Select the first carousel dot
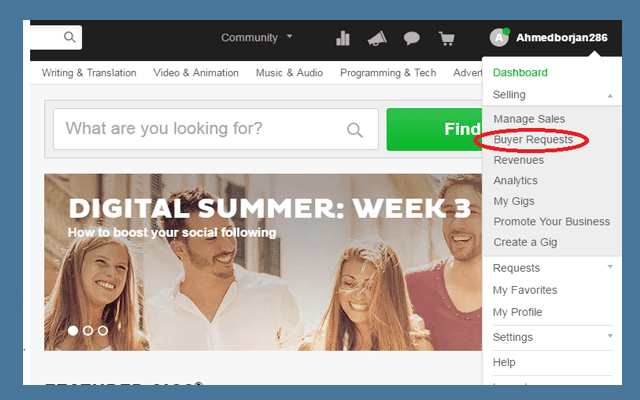 point(73,330)
